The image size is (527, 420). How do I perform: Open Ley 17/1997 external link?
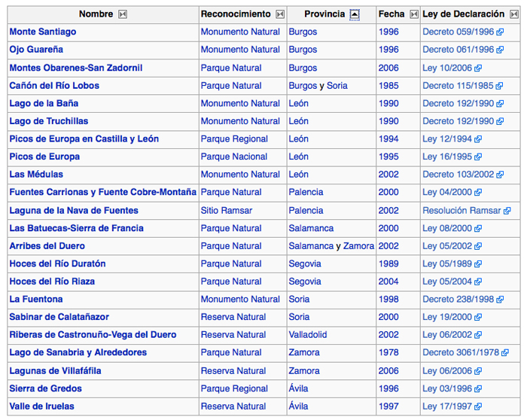click(x=452, y=406)
